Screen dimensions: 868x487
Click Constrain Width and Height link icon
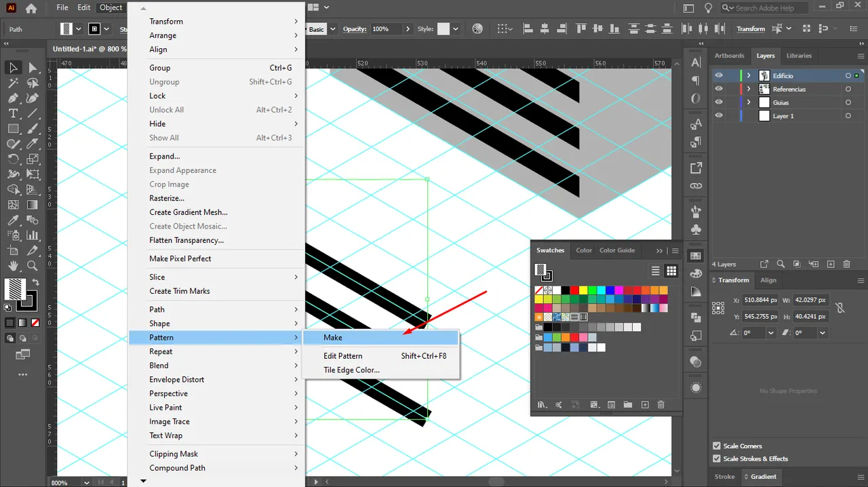[x=840, y=307]
